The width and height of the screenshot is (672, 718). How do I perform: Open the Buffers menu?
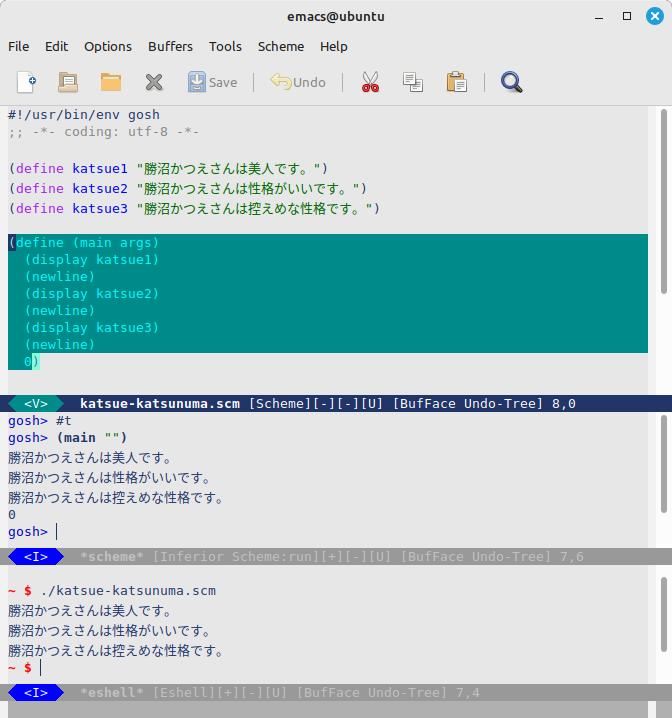click(x=170, y=47)
